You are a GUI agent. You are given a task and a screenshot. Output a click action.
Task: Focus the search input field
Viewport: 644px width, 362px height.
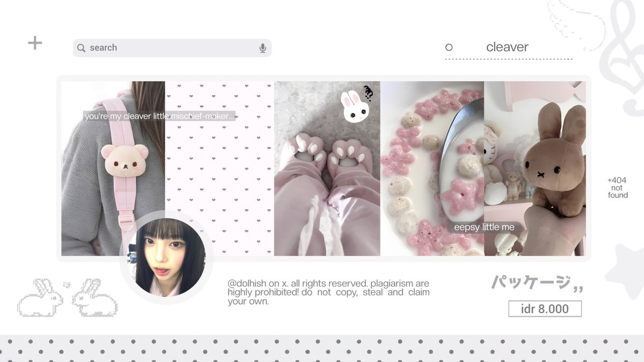172,48
